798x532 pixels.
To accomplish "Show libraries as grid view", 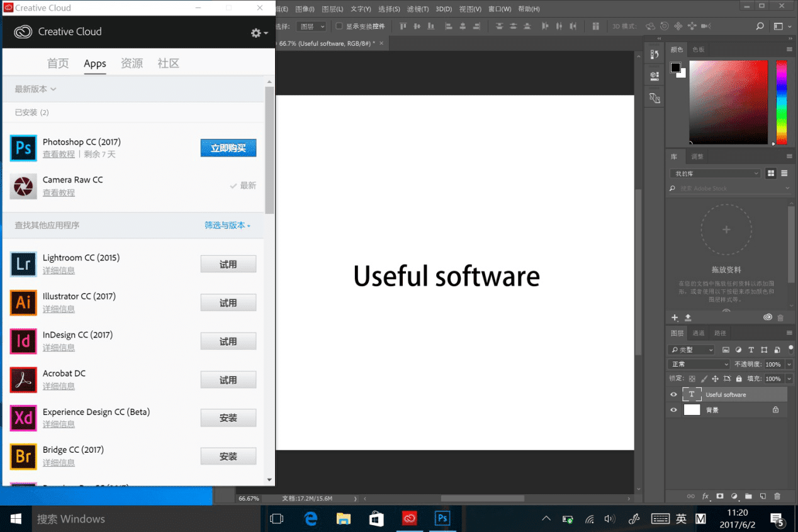I will point(771,174).
